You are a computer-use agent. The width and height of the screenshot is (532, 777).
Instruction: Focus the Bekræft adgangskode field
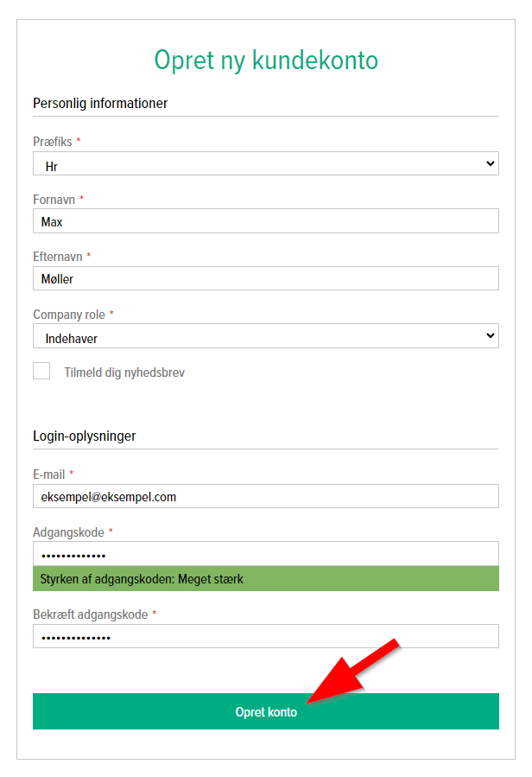click(x=265, y=637)
